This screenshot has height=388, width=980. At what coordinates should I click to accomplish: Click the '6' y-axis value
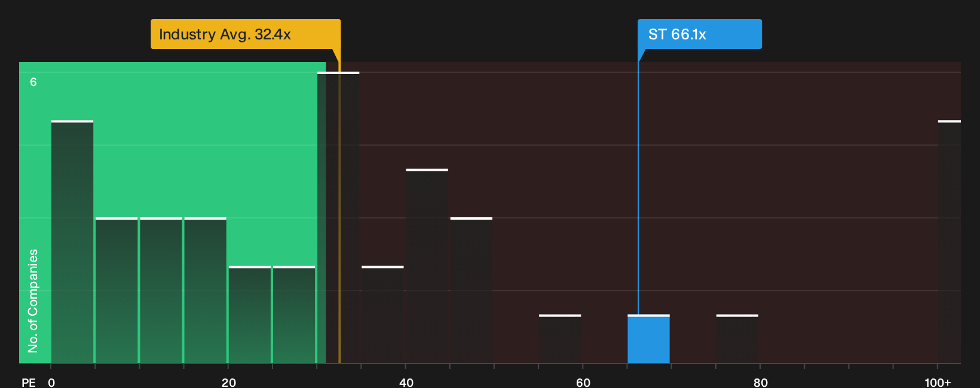[33, 82]
